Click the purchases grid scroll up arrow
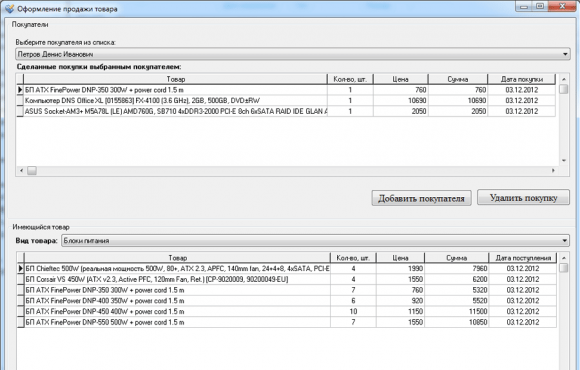 click(x=564, y=79)
